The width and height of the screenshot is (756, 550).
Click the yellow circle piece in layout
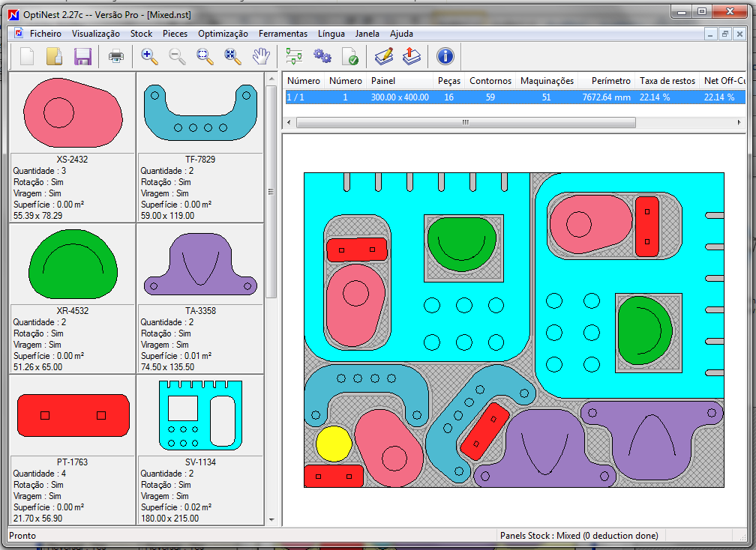click(334, 444)
